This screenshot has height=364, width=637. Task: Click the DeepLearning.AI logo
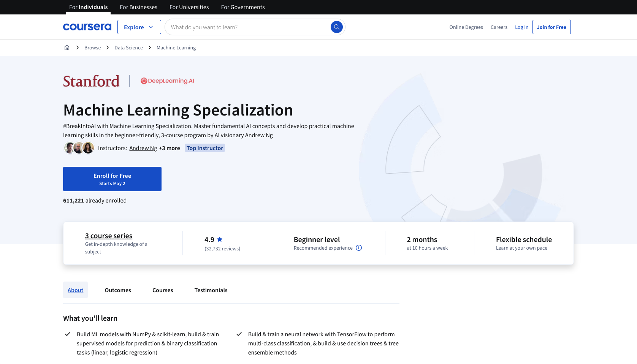167,81
